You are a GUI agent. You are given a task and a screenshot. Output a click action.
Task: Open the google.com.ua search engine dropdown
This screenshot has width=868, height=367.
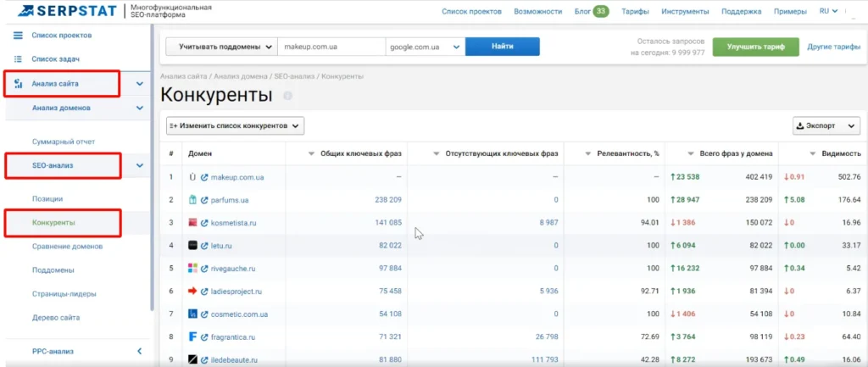(x=426, y=47)
